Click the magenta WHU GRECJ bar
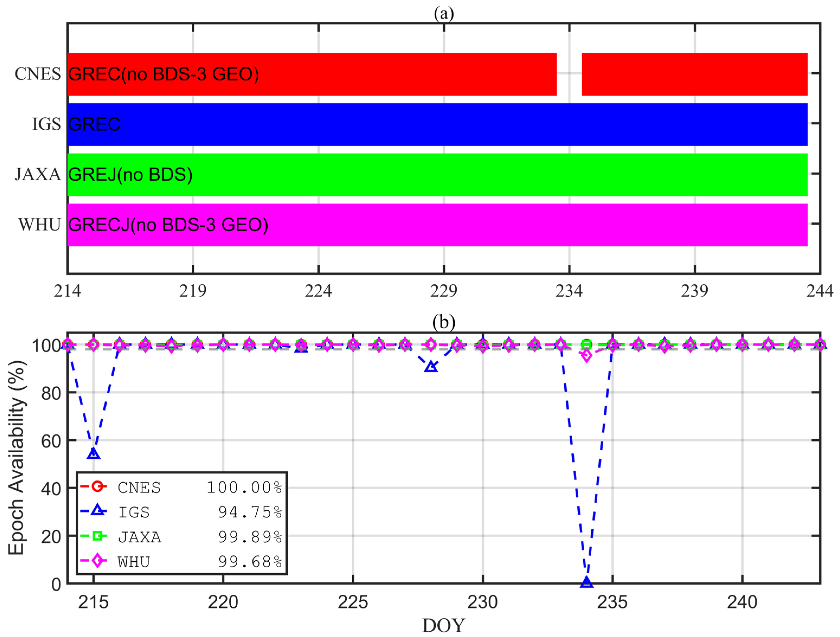Viewport: 840px width, 637px height. (437, 225)
